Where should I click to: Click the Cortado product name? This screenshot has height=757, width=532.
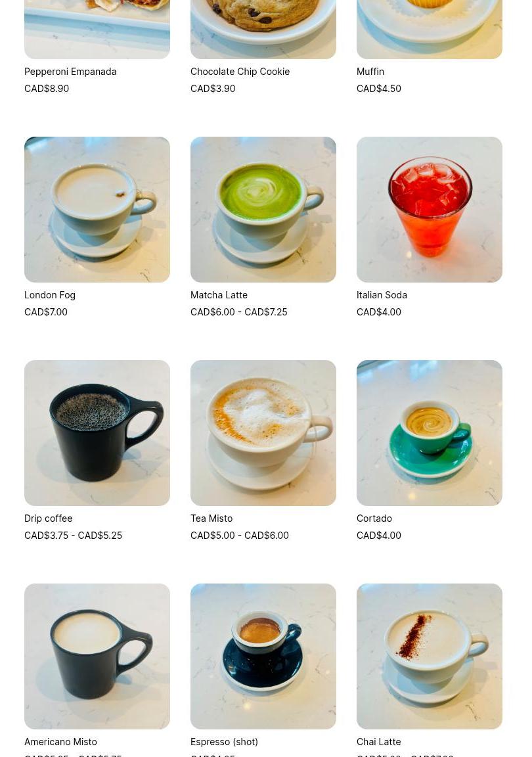[x=374, y=518]
